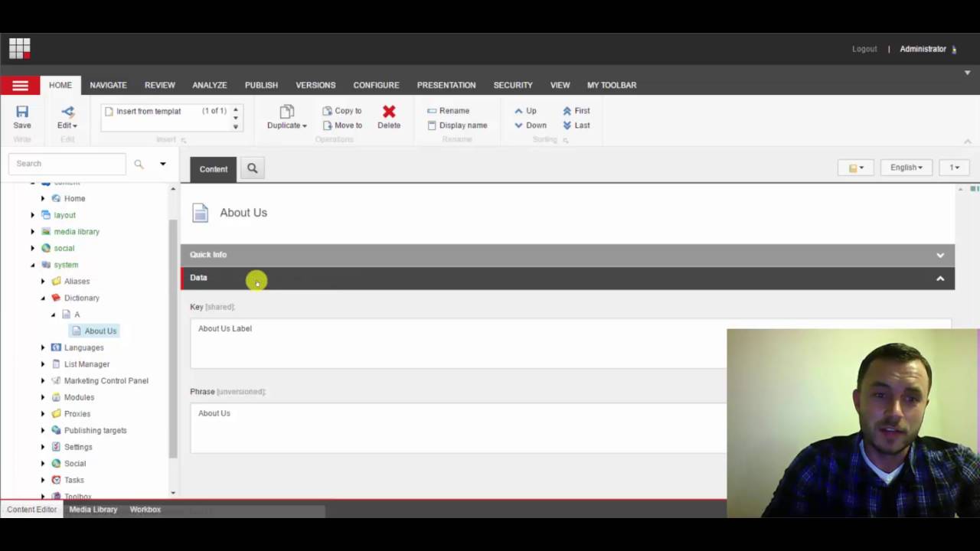Expand the social tree node arrow
980x551 pixels.
(33, 248)
